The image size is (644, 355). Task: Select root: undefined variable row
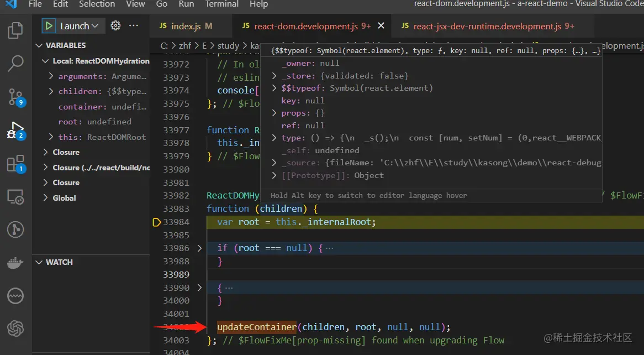(91, 122)
